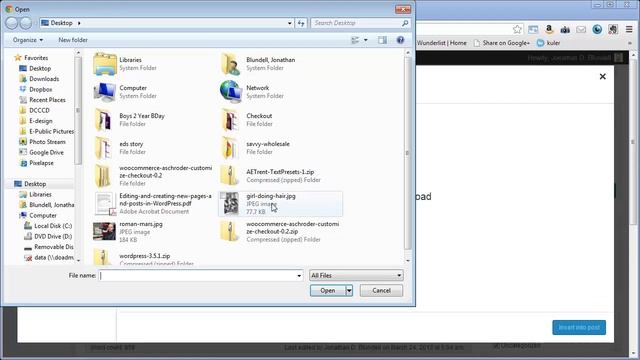Click the refresh button beside address bar

(x=301, y=23)
